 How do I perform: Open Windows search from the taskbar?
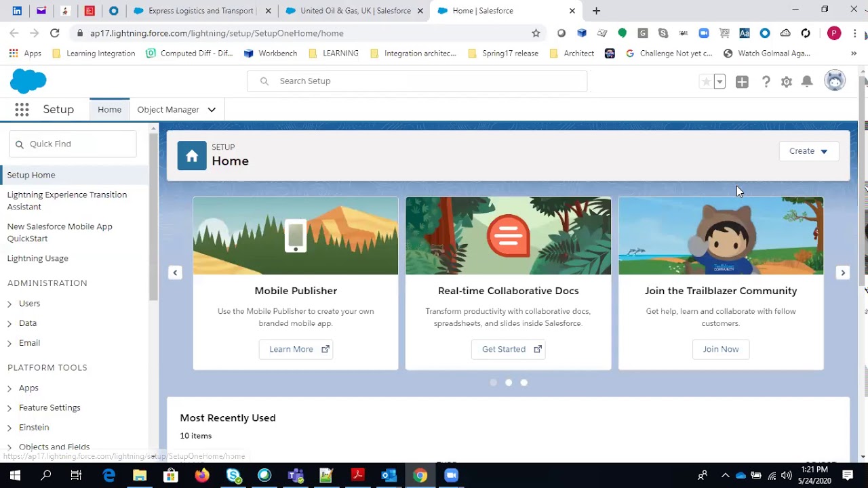pyautogui.click(x=46, y=475)
